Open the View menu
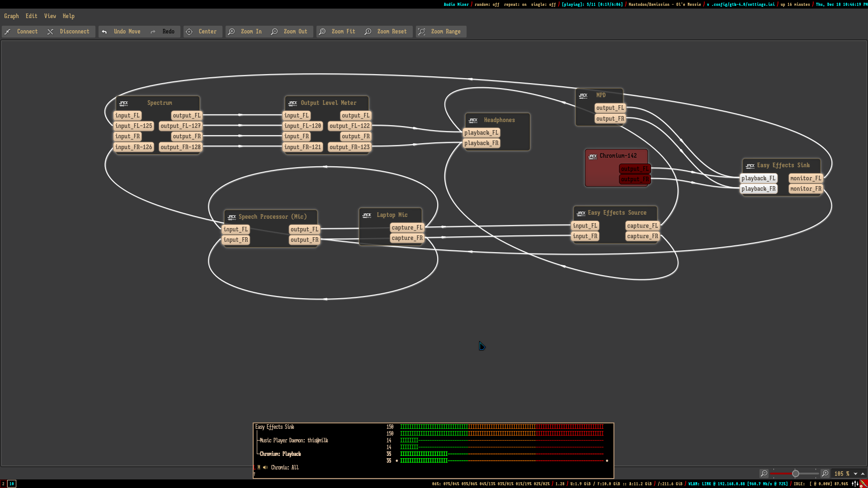The height and width of the screenshot is (488, 868). [x=50, y=16]
